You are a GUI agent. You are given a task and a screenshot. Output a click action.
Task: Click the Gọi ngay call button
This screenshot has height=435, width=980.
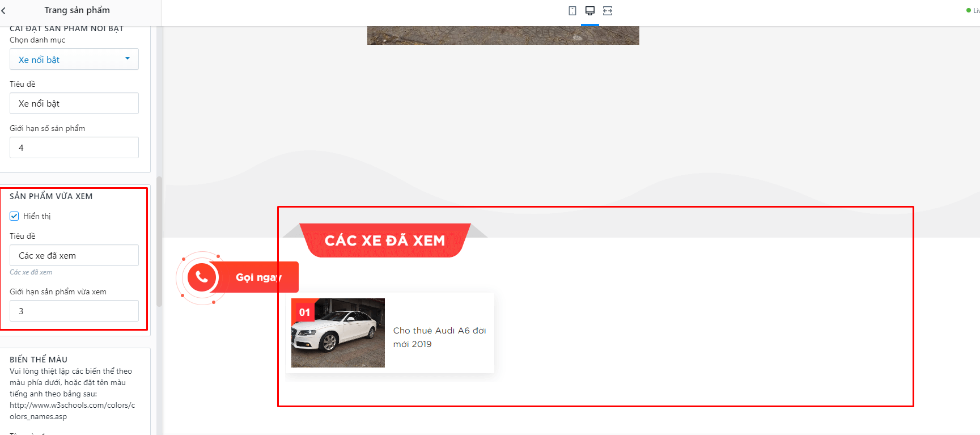coord(258,277)
